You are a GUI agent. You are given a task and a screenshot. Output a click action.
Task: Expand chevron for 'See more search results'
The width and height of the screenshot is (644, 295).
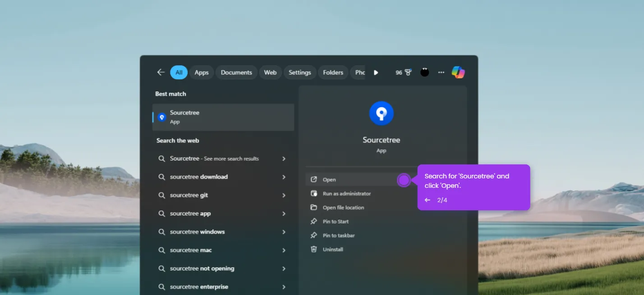tap(284, 159)
